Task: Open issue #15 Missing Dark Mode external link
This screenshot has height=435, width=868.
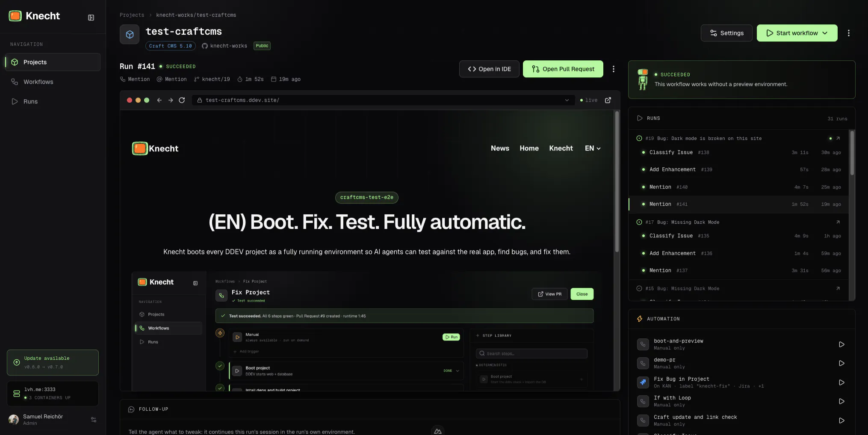Action: pyautogui.click(x=838, y=288)
